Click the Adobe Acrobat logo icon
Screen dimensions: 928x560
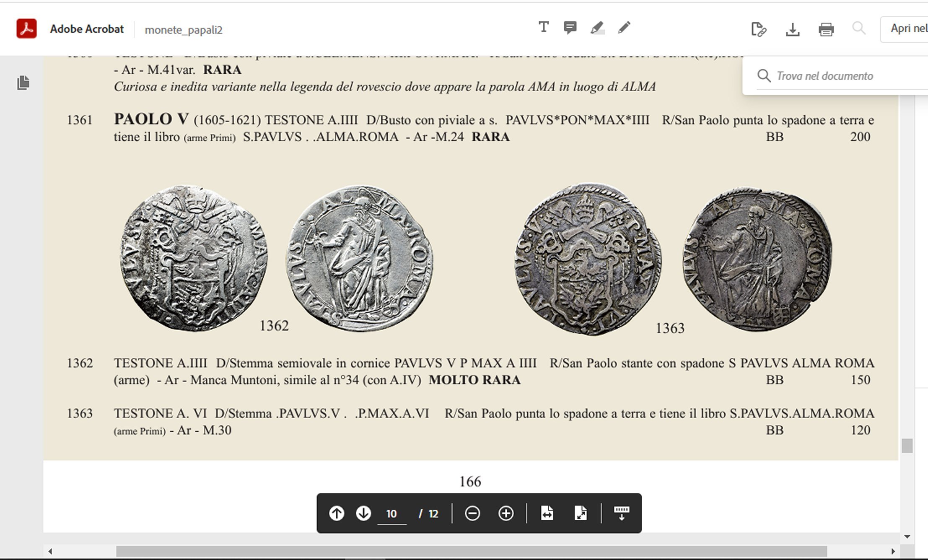click(x=26, y=29)
